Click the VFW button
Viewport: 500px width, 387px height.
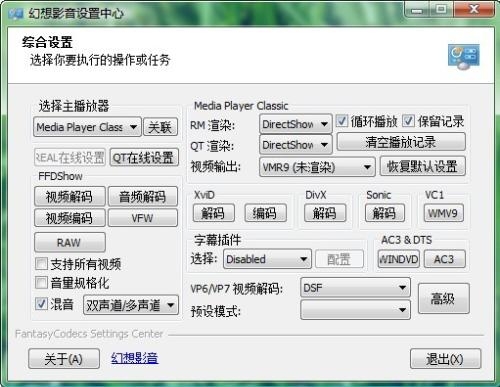coord(143,218)
